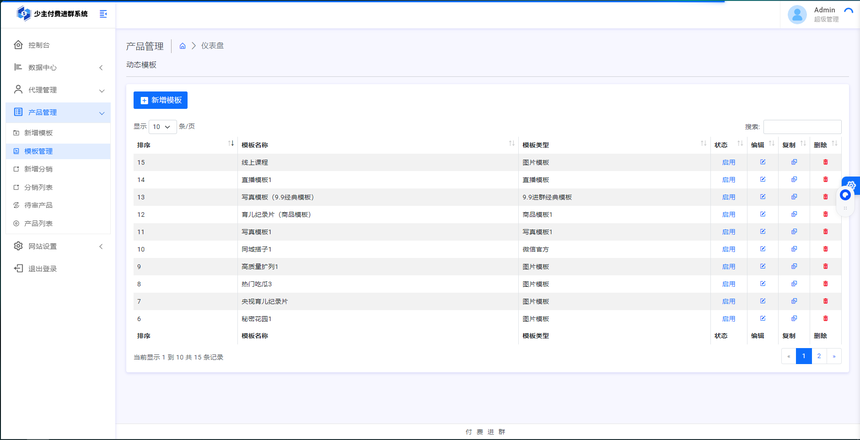Open 分销列表 in the sidebar submenu

pos(39,187)
